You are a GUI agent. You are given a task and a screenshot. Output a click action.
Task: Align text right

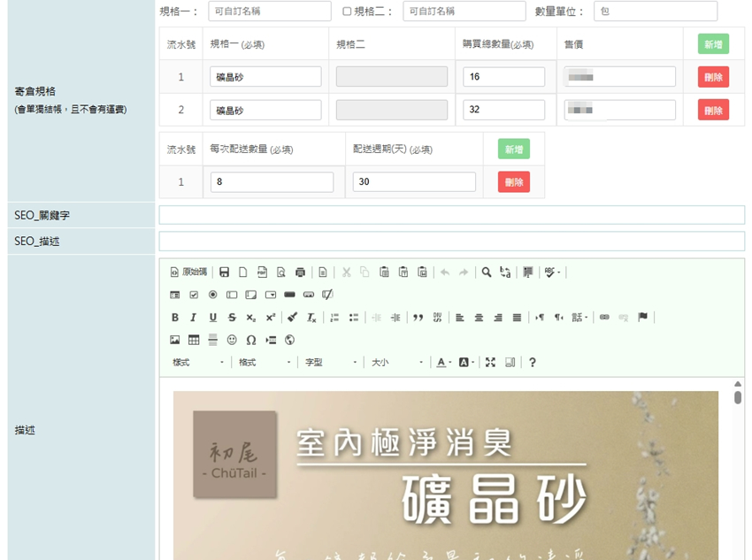click(498, 318)
